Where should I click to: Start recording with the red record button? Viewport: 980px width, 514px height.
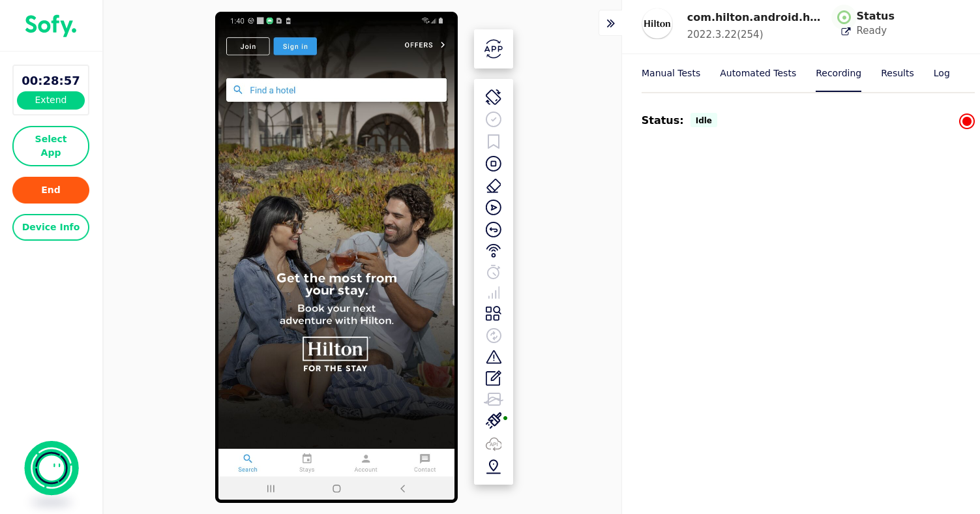967,121
